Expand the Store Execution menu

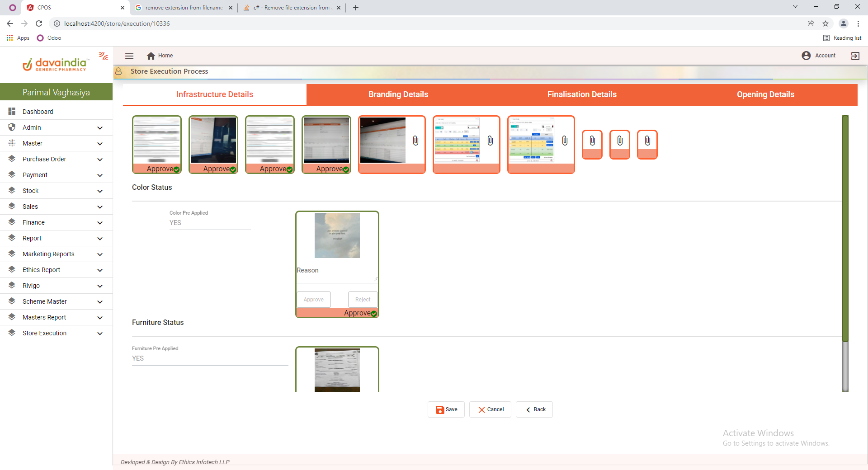tap(100, 333)
